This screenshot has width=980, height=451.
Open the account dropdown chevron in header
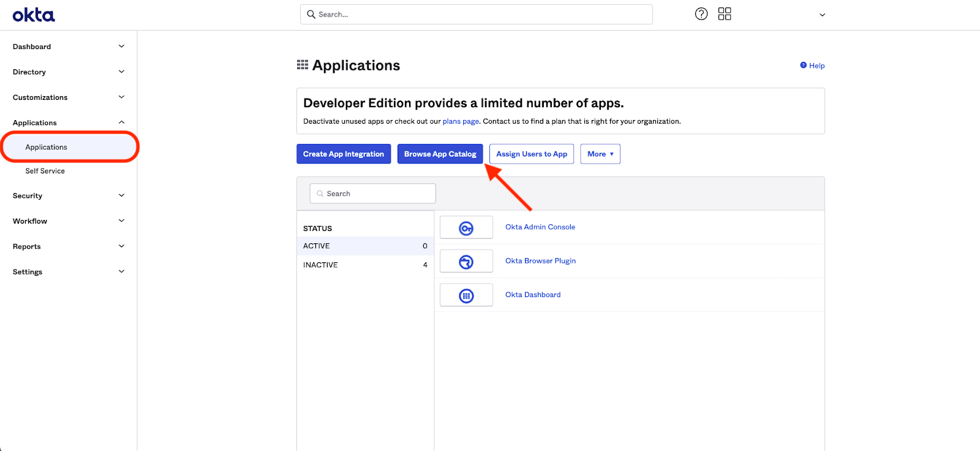(822, 15)
